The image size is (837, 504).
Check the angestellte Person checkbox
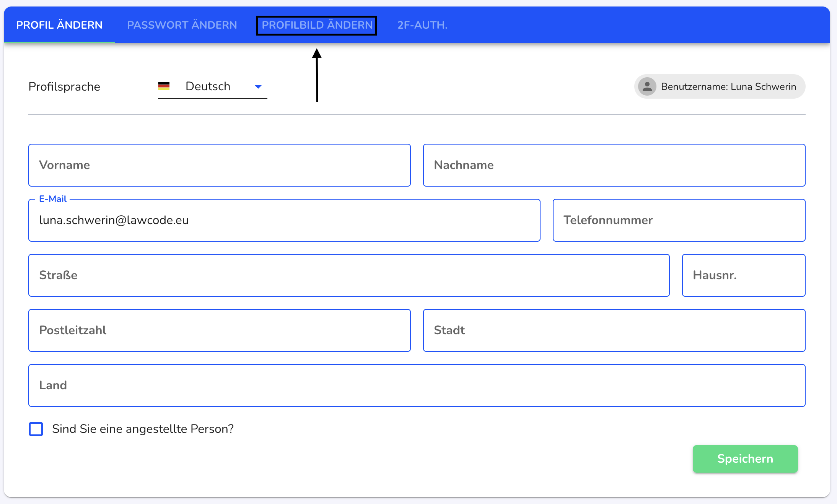pyautogui.click(x=36, y=429)
